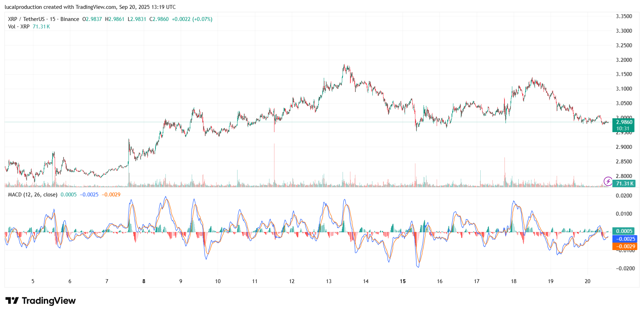Image resolution: width=644 pixels, height=314 pixels.
Task: Click the blue −0.0025 MACD legend value
Action: (x=89, y=195)
